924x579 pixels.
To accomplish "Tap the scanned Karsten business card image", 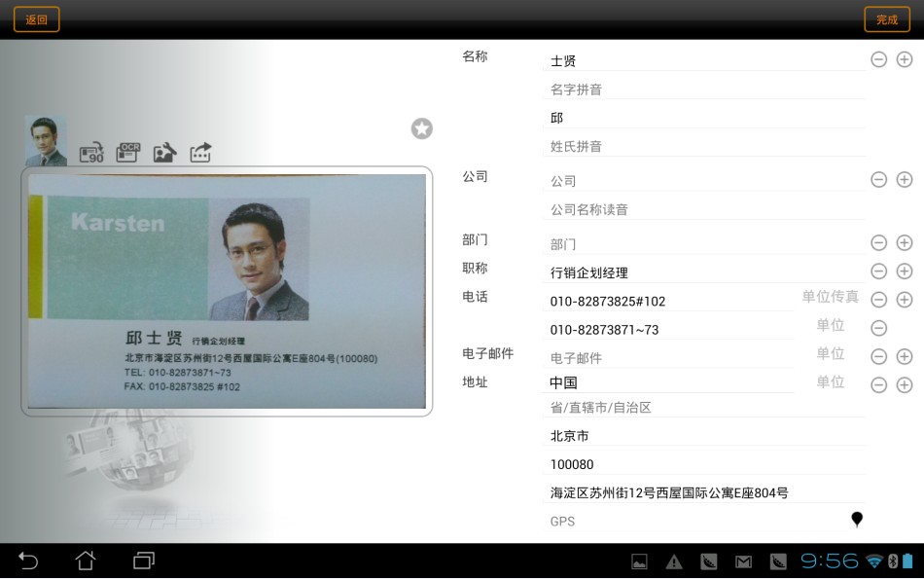I will click(x=227, y=291).
